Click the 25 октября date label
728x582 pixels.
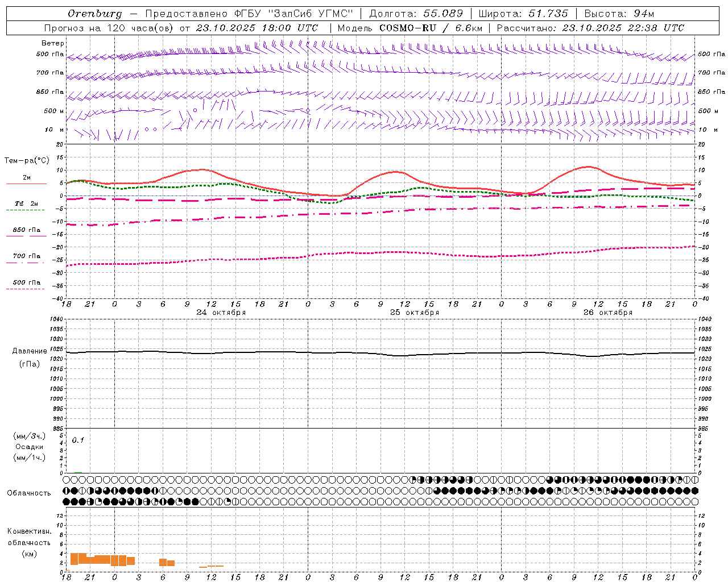click(415, 313)
